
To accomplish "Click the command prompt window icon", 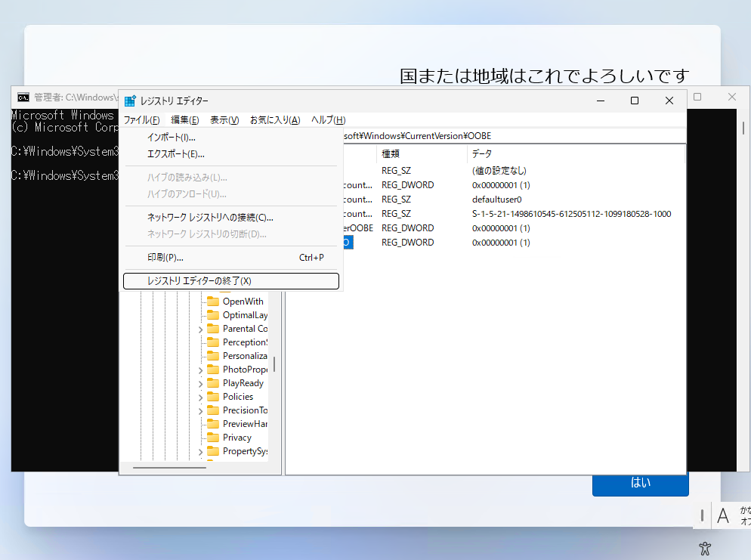I will tap(23, 97).
